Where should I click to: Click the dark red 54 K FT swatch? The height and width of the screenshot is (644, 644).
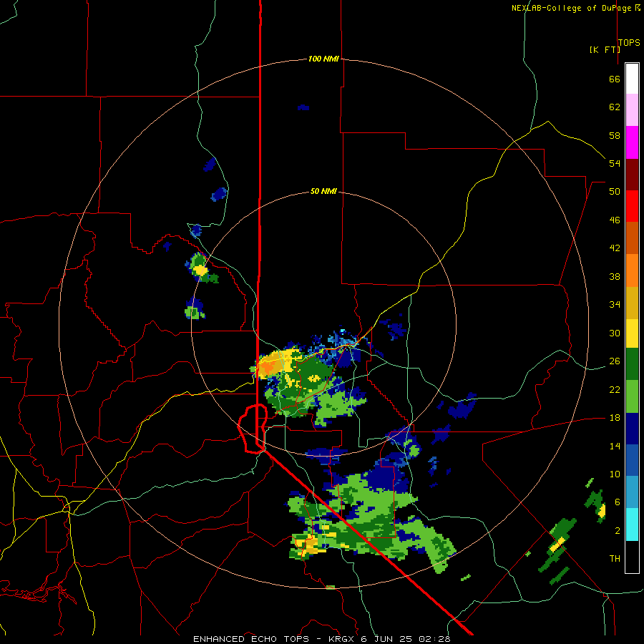coord(632,174)
